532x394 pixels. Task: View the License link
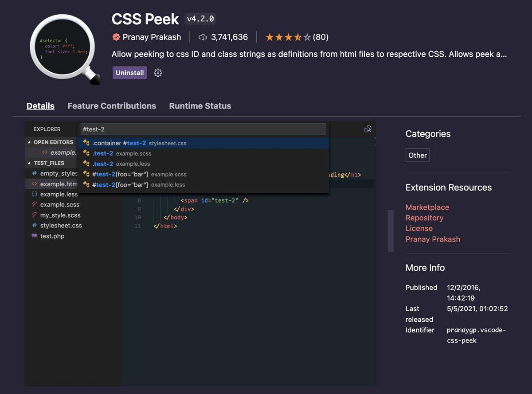[419, 229]
